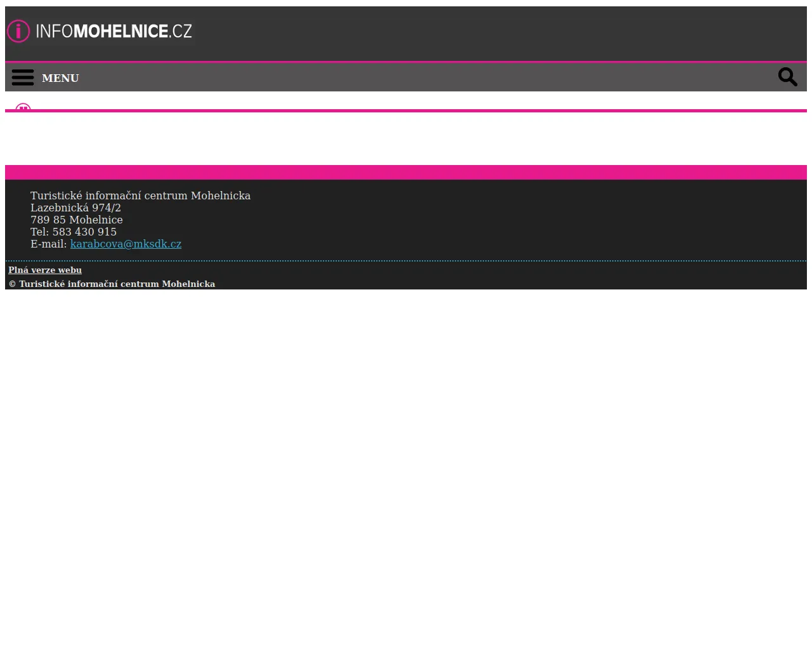
Task: Open the hamburger menu icon
Action: tap(23, 77)
